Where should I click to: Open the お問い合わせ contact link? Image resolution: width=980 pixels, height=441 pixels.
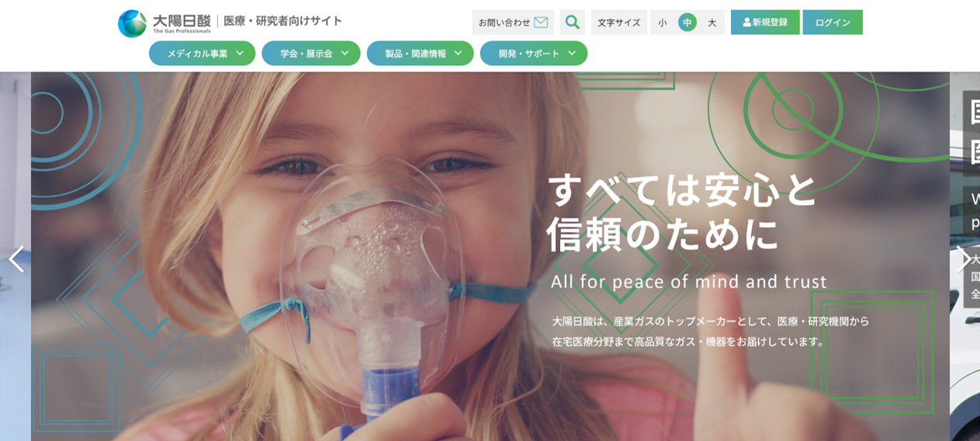(x=513, y=23)
